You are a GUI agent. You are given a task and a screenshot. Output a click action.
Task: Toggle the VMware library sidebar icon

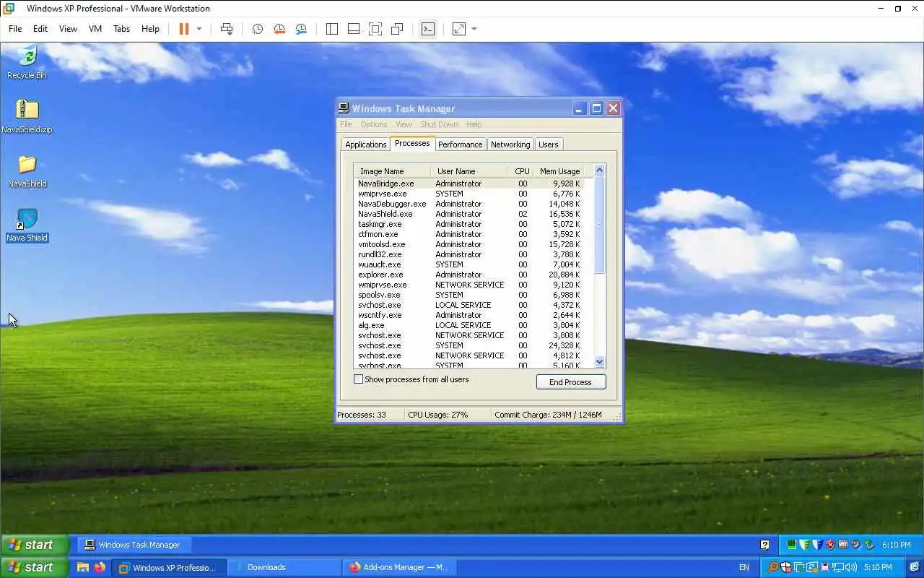pyautogui.click(x=332, y=29)
